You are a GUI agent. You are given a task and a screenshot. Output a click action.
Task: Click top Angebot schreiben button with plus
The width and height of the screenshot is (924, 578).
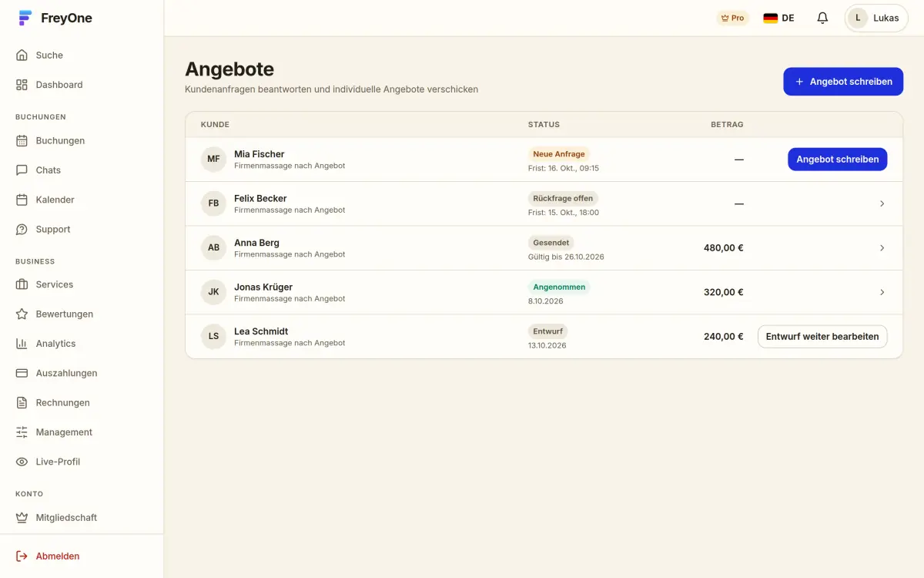pyautogui.click(x=843, y=82)
